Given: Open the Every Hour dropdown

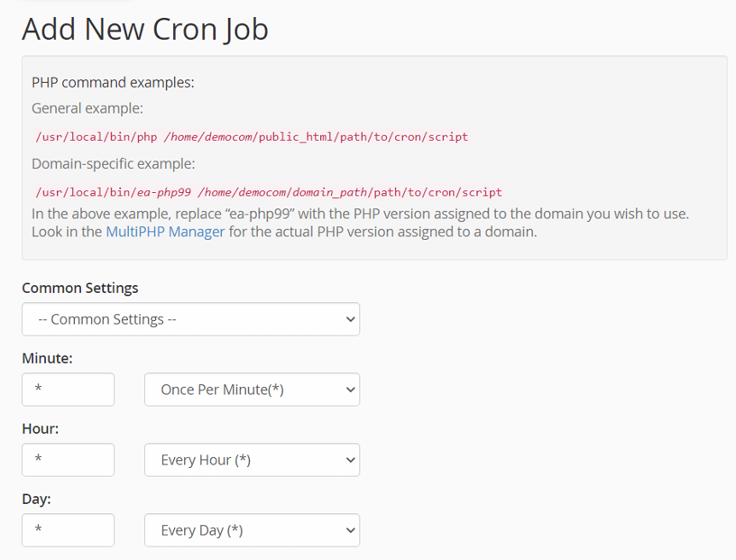Looking at the screenshot, I should [x=252, y=460].
